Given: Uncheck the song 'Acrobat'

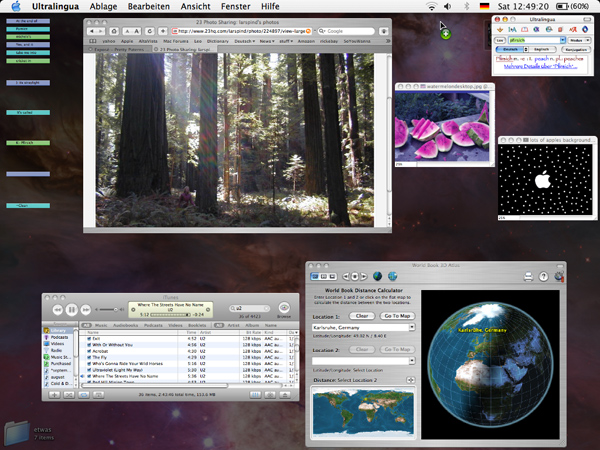Looking at the screenshot, I should [x=89, y=351].
